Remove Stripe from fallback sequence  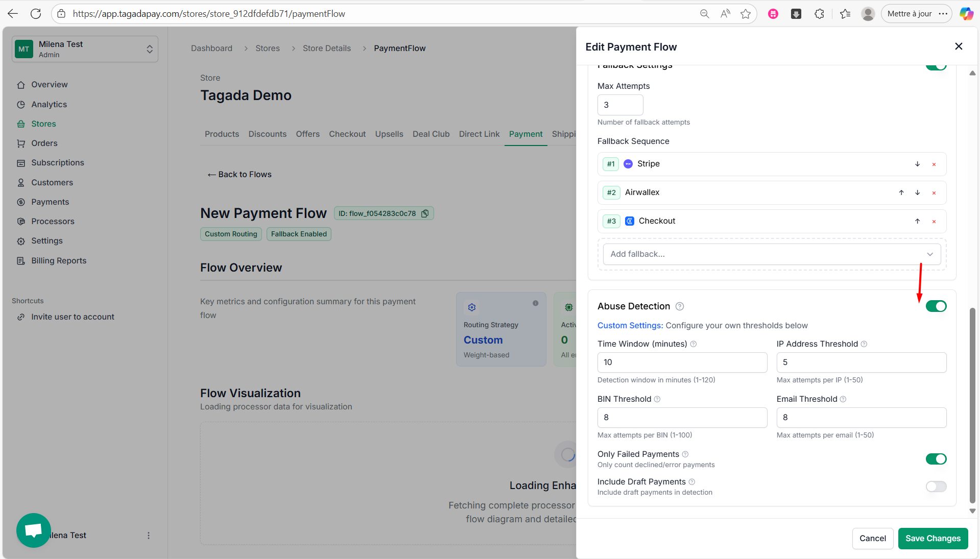pos(934,164)
